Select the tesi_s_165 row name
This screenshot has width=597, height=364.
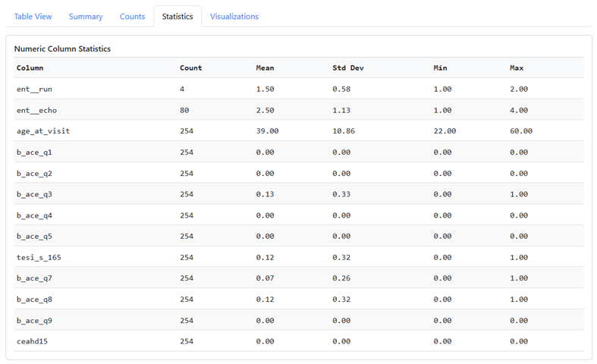pyautogui.click(x=39, y=257)
